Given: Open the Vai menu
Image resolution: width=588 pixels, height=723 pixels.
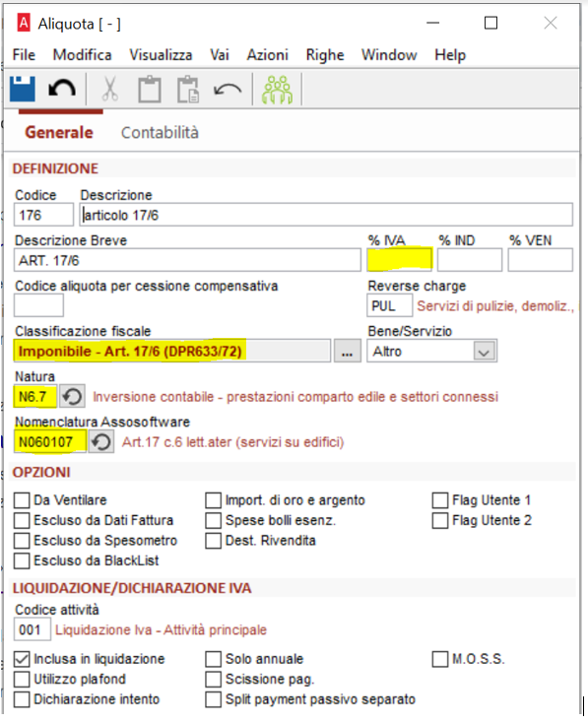Looking at the screenshot, I should click(219, 55).
